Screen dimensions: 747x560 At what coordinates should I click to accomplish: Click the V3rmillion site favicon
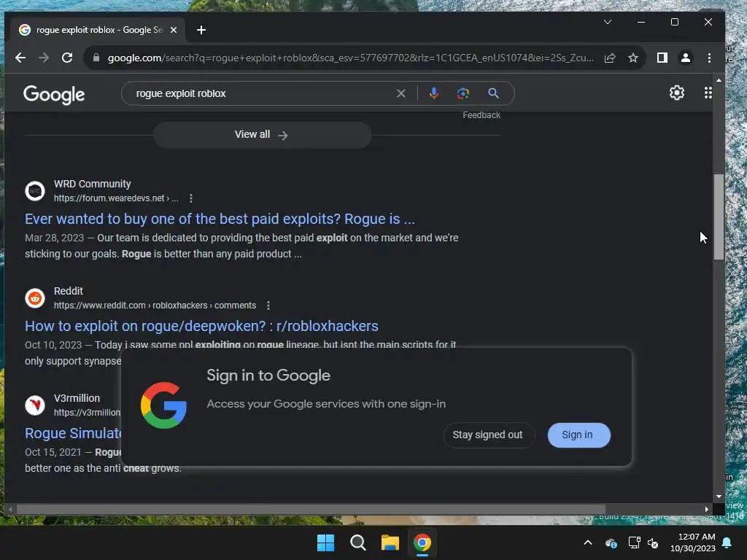(x=35, y=405)
